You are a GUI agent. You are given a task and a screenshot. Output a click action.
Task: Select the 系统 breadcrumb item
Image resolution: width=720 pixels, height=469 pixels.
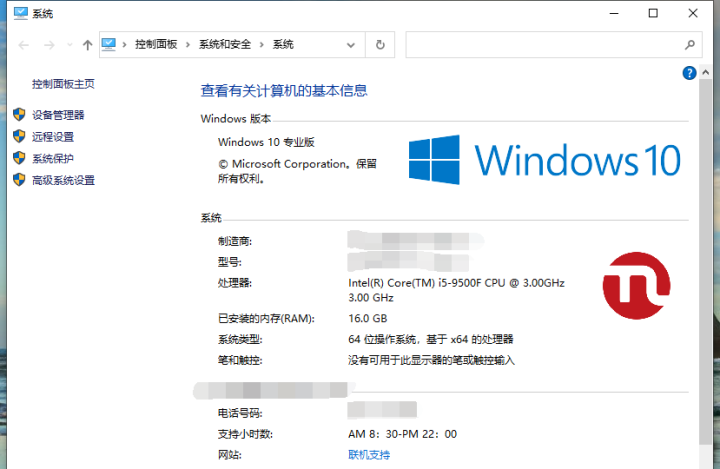click(x=283, y=45)
